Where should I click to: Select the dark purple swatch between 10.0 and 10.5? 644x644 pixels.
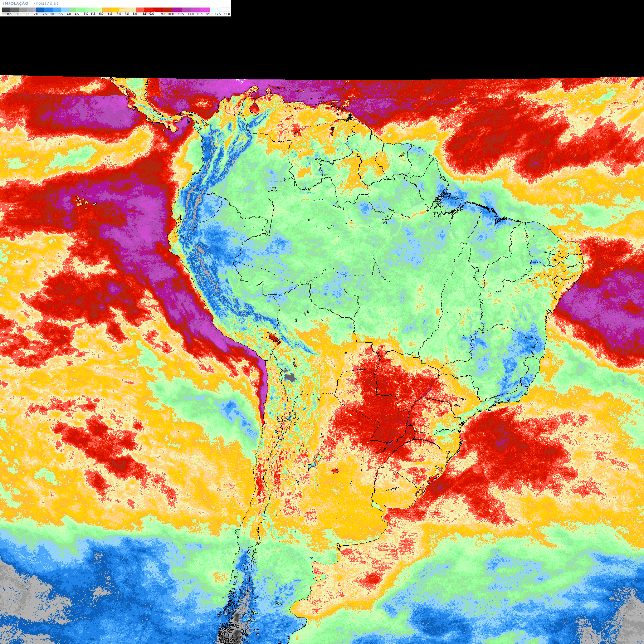[177, 10]
